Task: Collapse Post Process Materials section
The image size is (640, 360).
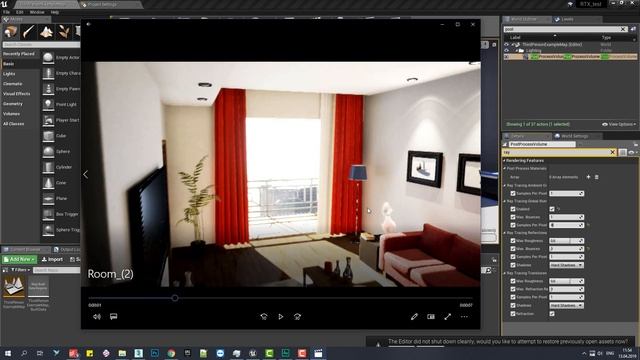Action: pos(505,168)
